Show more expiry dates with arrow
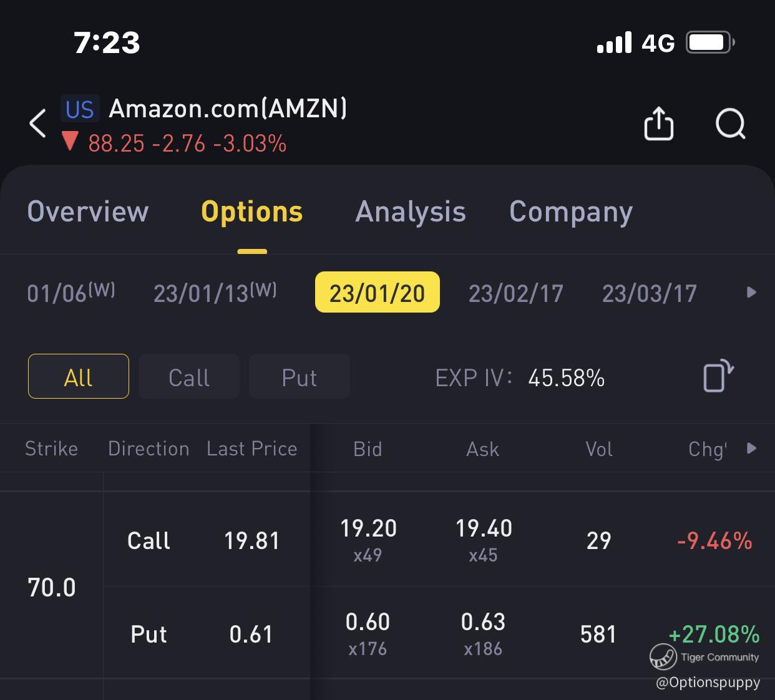This screenshot has width=775, height=700. (751, 293)
